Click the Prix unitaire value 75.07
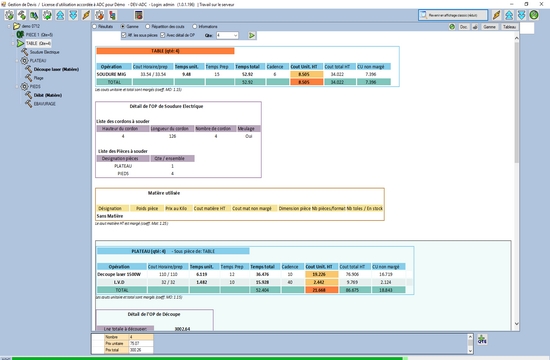Screen dimensions: 550x360 point(141,344)
